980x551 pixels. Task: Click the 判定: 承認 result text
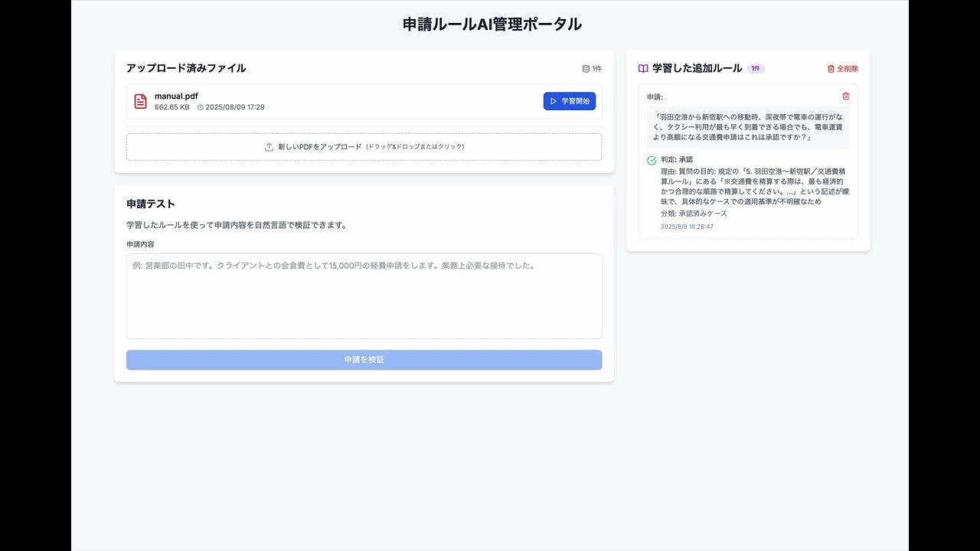click(x=677, y=160)
